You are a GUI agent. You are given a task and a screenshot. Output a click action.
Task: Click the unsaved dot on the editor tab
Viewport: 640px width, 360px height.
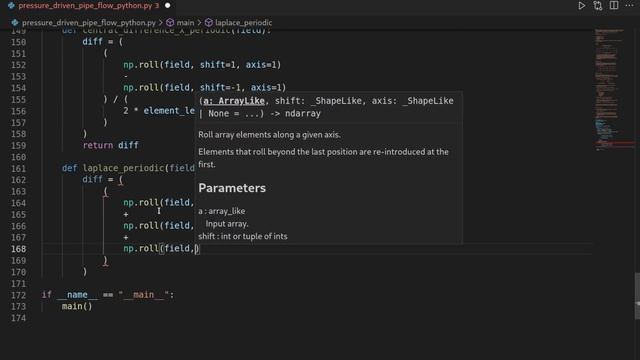click(x=167, y=6)
